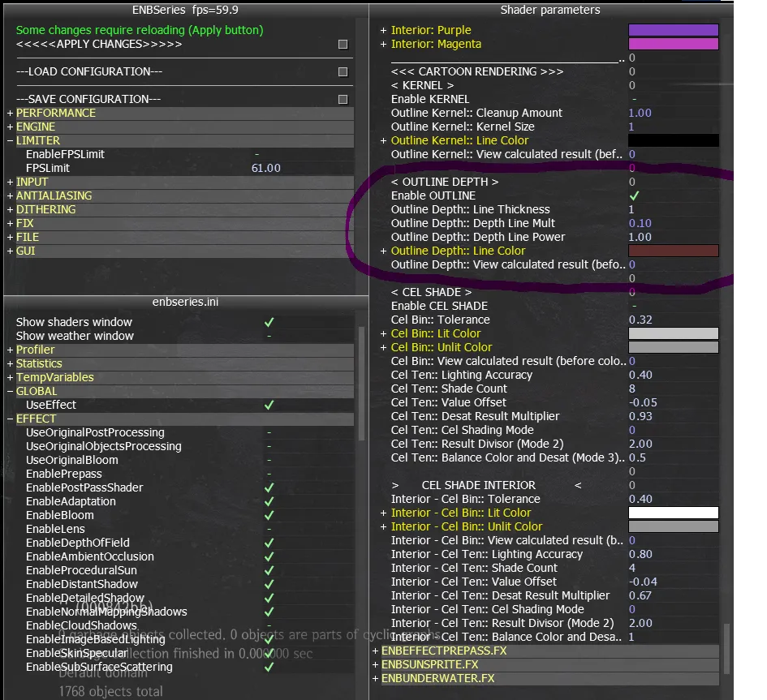Select the FPSLimit value 61.00

coord(266,168)
